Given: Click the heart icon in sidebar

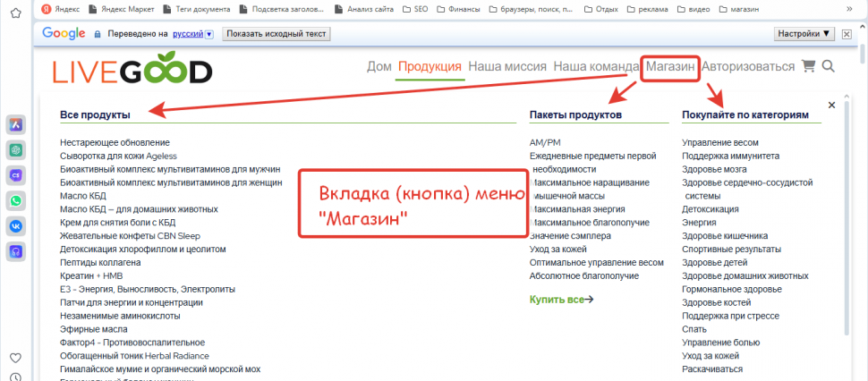Looking at the screenshot, I should click(x=16, y=357).
